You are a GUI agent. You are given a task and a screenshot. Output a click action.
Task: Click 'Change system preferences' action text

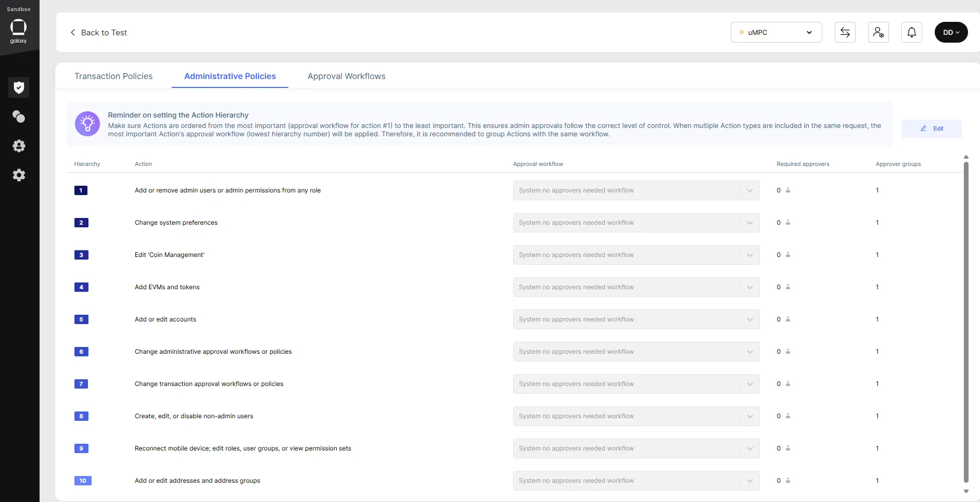(176, 223)
